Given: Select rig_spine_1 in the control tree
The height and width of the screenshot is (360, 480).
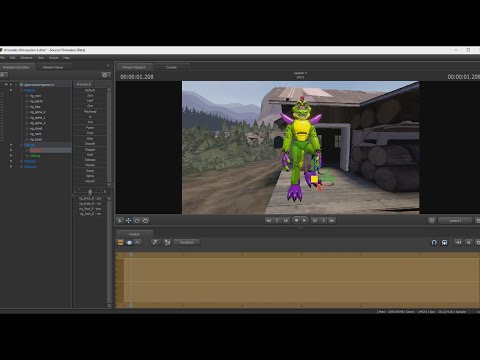Looking at the screenshot, I should point(38,117).
